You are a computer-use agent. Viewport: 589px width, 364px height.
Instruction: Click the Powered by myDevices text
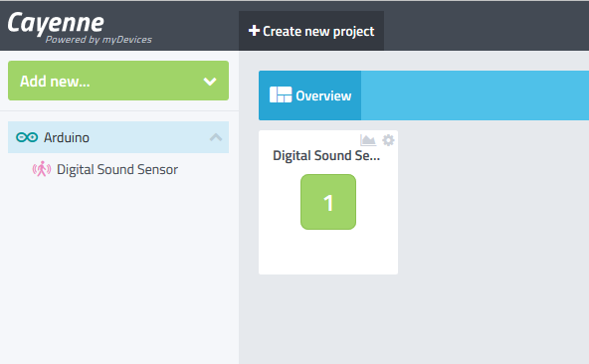click(x=98, y=40)
